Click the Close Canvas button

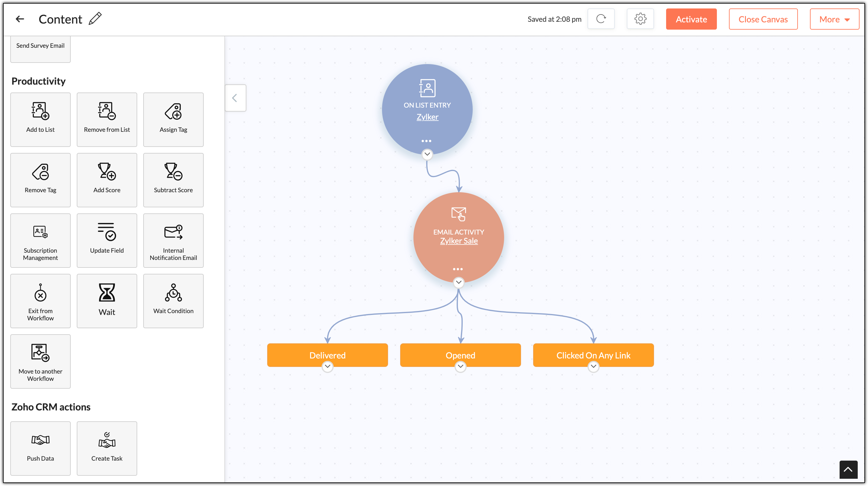coord(763,19)
